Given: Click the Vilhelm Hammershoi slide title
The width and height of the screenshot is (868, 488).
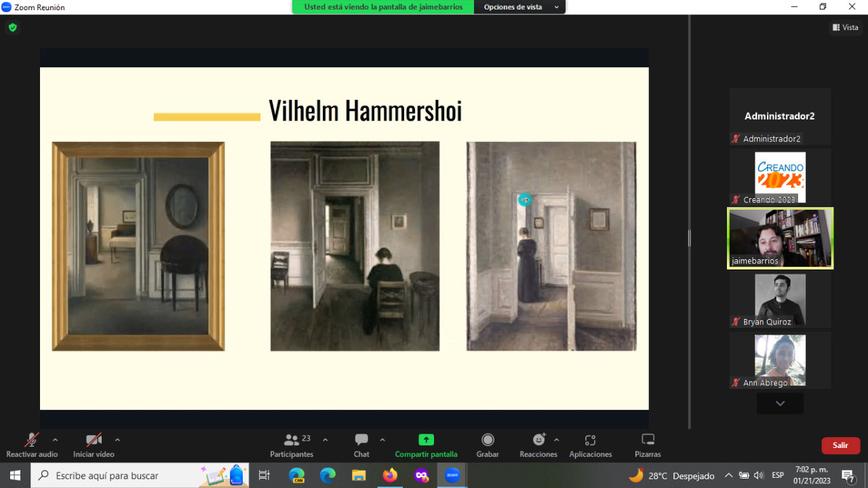Looking at the screenshot, I should point(365,111).
